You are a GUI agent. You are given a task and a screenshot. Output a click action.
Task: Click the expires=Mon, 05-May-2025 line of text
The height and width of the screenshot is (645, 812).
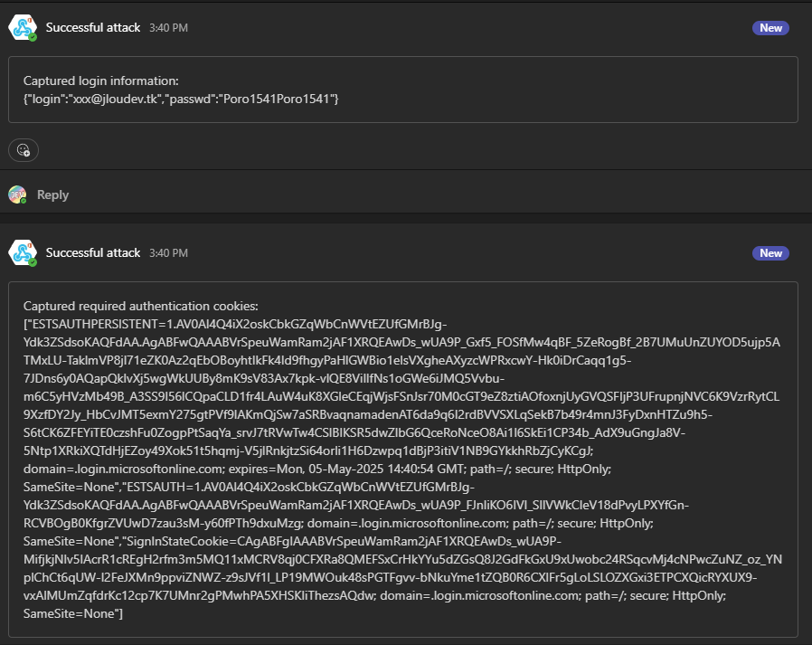tap(316, 469)
